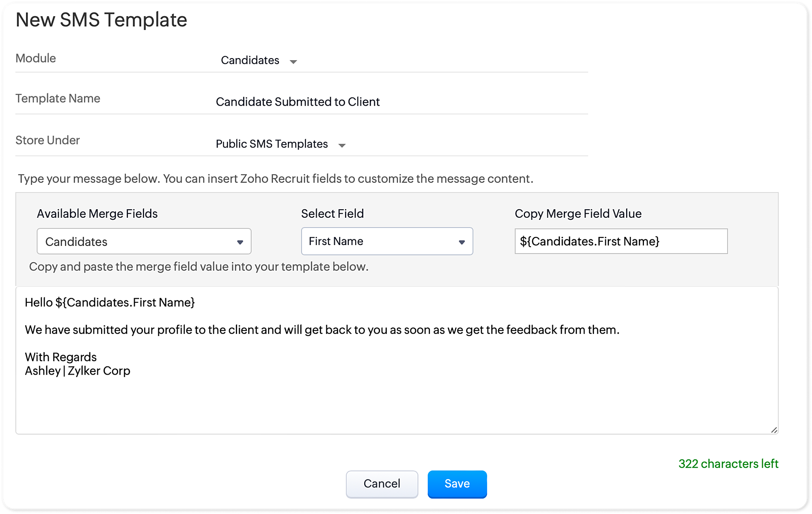Click the Copy Merge Field Value text box
Image resolution: width=812 pixels, height=514 pixels.
[621, 241]
